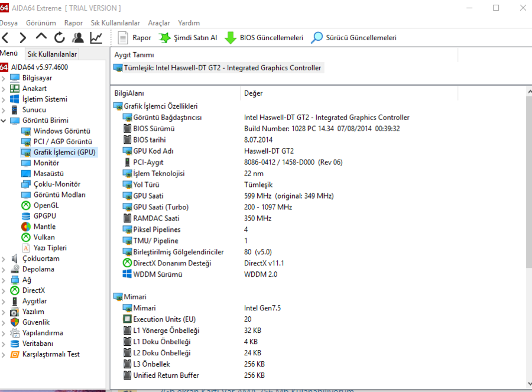Click the right pane vertical scrollbar
Image resolution: width=532 pixels, height=392 pixels.
[528, 237]
